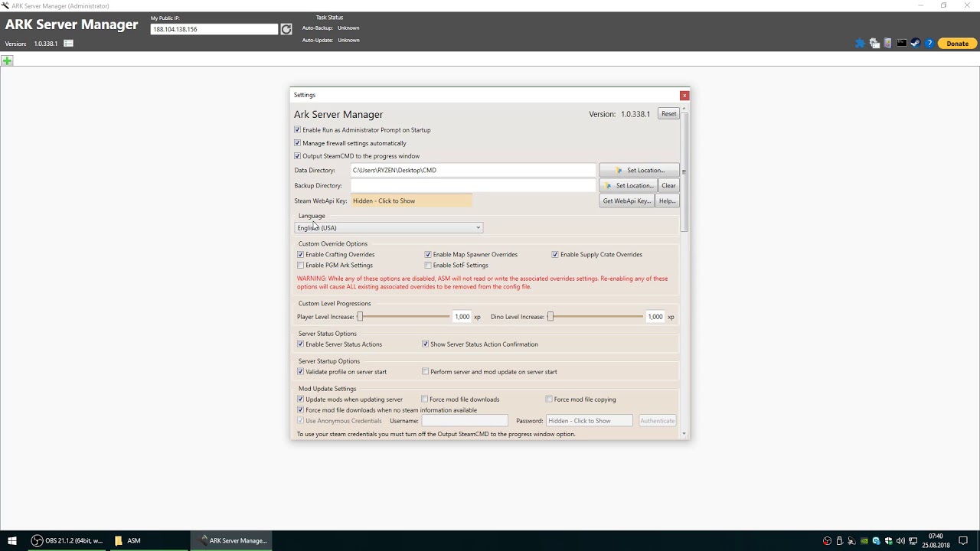
Task: Click Dino Level Increase xp value box
Action: click(x=655, y=317)
